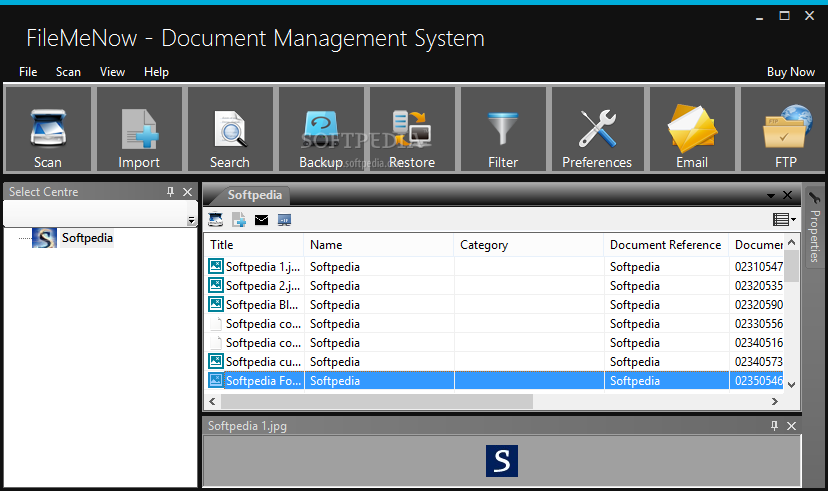Click the vertical scrollbar down arrow
This screenshot has height=491, width=828.
[791, 385]
